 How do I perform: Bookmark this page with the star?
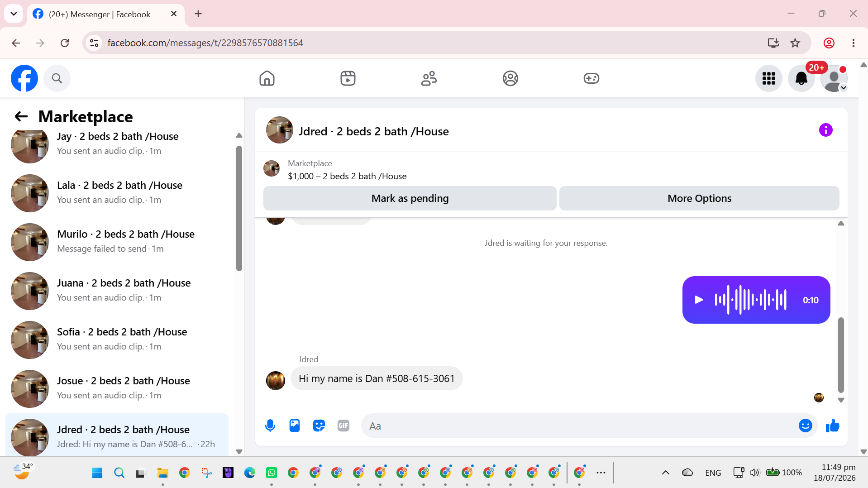tap(795, 43)
